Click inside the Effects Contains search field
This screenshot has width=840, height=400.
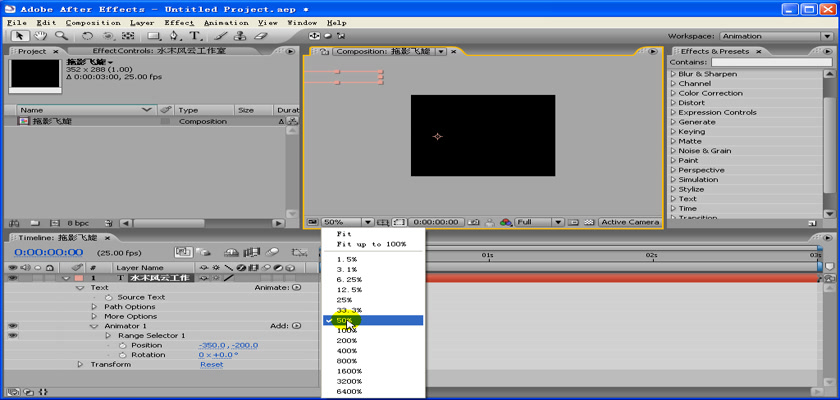[771, 63]
